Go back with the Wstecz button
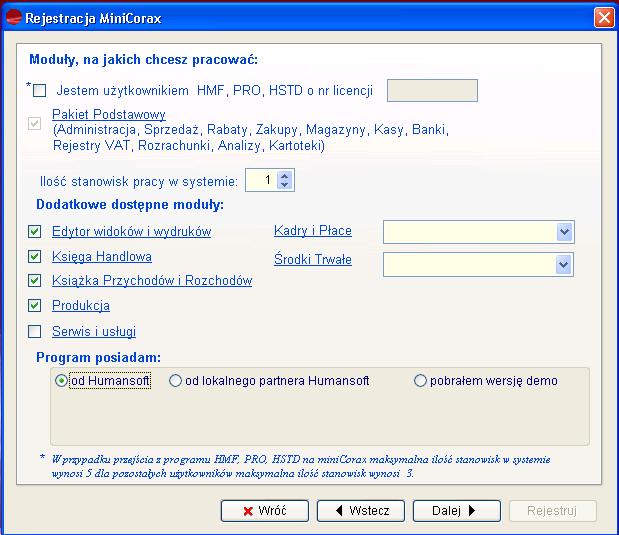 (361, 511)
